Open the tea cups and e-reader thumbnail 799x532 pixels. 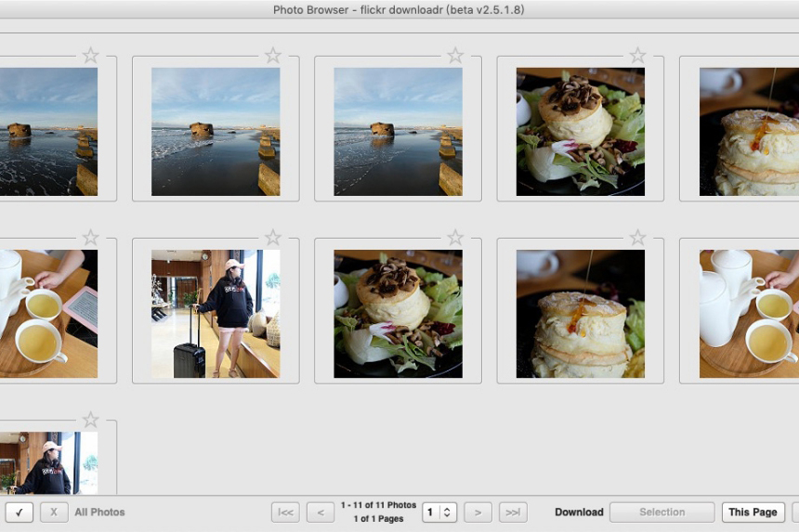[48, 314]
